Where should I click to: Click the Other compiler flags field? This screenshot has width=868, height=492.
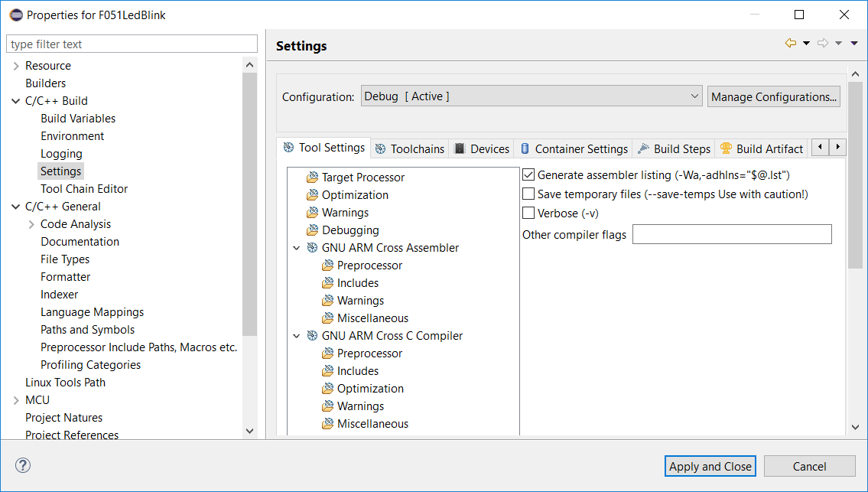[x=731, y=234]
